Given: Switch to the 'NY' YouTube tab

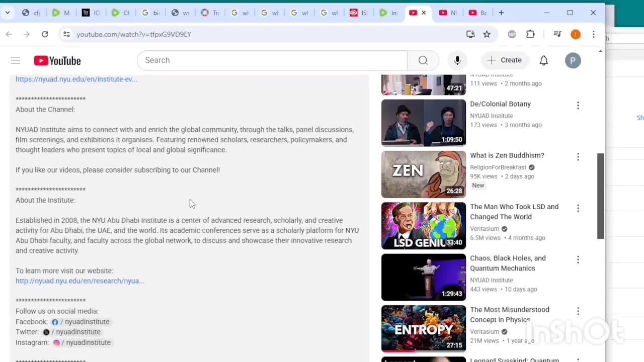Looking at the screenshot, I should (448, 13).
